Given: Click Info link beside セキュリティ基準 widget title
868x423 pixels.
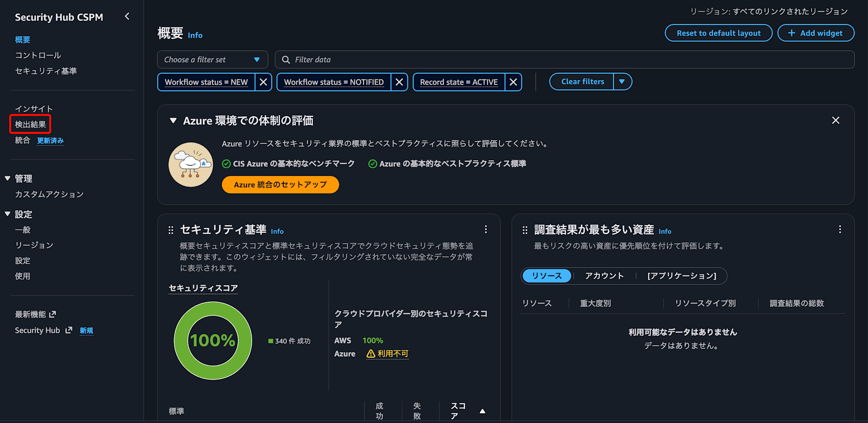Looking at the screenshot, I should (x=277, y=231).
